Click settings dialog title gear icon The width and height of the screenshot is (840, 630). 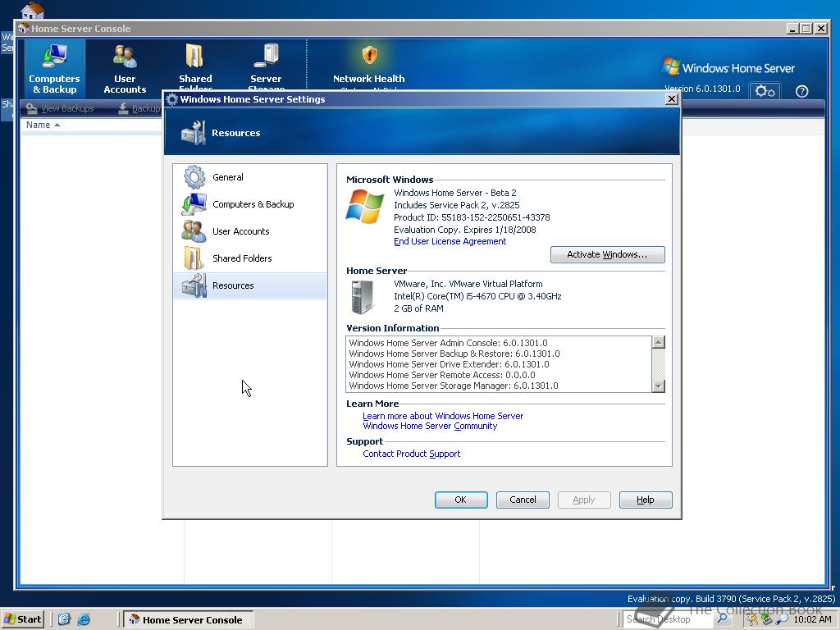pyautogui.click(x=172, y=99)
